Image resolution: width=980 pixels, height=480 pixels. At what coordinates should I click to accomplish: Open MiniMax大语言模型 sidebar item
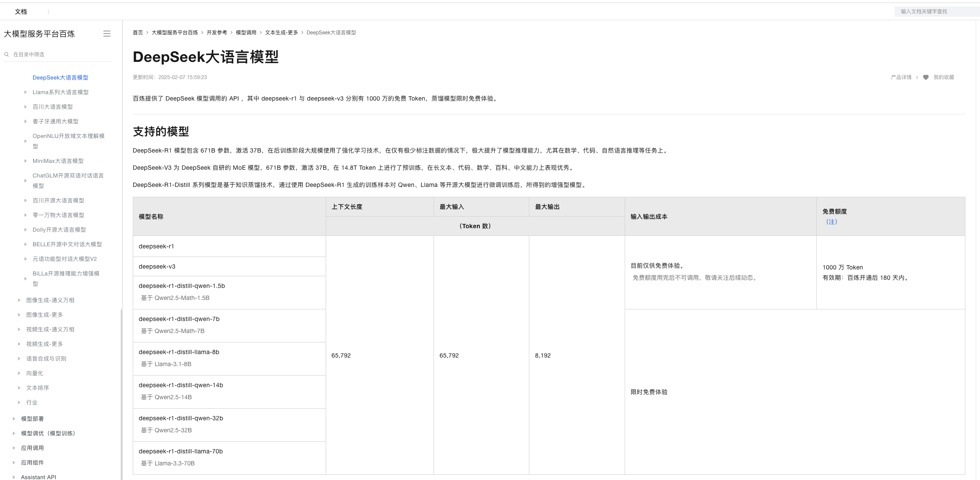58,161
